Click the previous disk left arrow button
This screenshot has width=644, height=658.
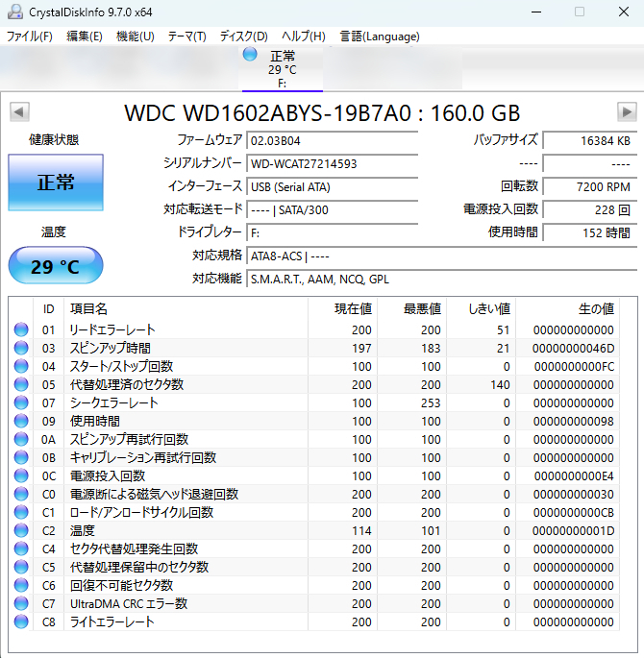19,111
